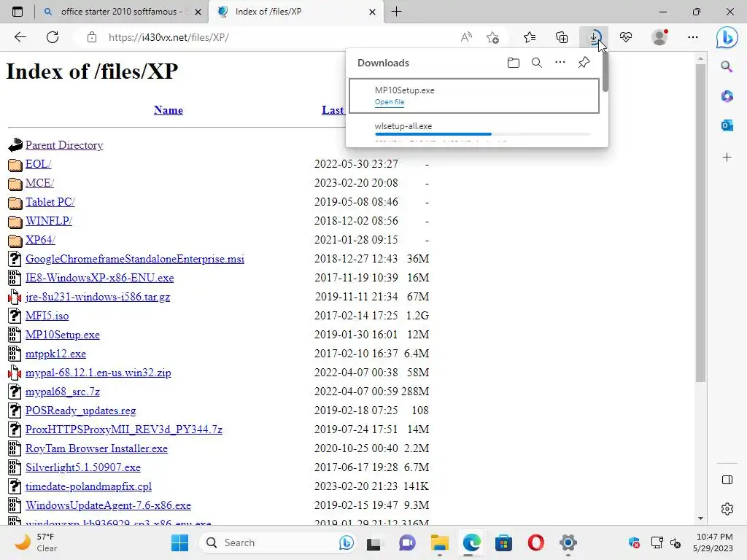Download GoogleChromeframeStandaloneEnterprise.msi
747x560 pixels.
[135, 259]
